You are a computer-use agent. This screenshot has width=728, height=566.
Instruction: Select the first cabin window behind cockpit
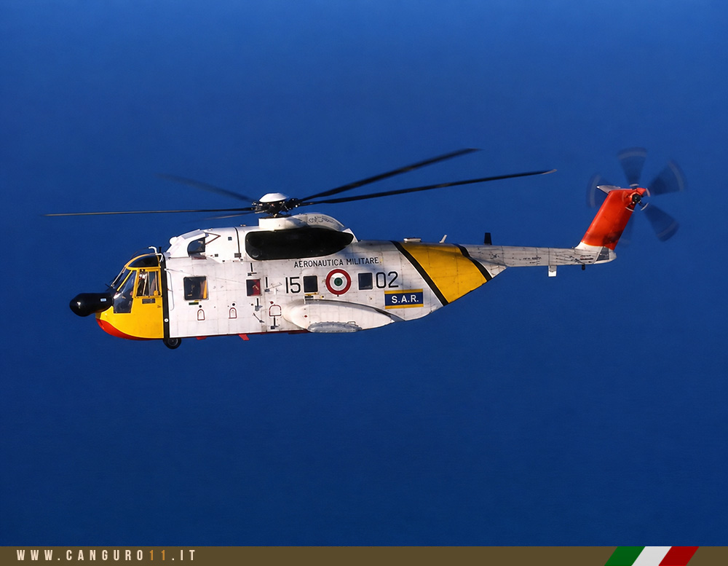195,288
